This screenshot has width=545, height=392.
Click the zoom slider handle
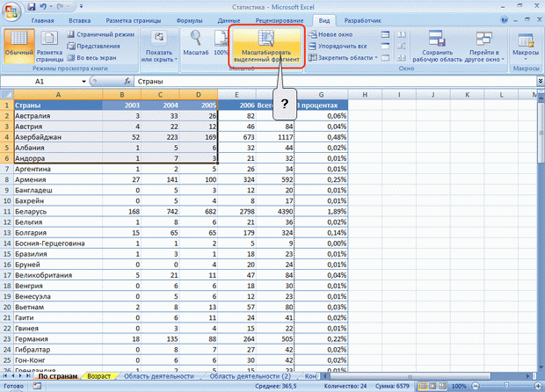pyautogui.click(x=506, y=386)
